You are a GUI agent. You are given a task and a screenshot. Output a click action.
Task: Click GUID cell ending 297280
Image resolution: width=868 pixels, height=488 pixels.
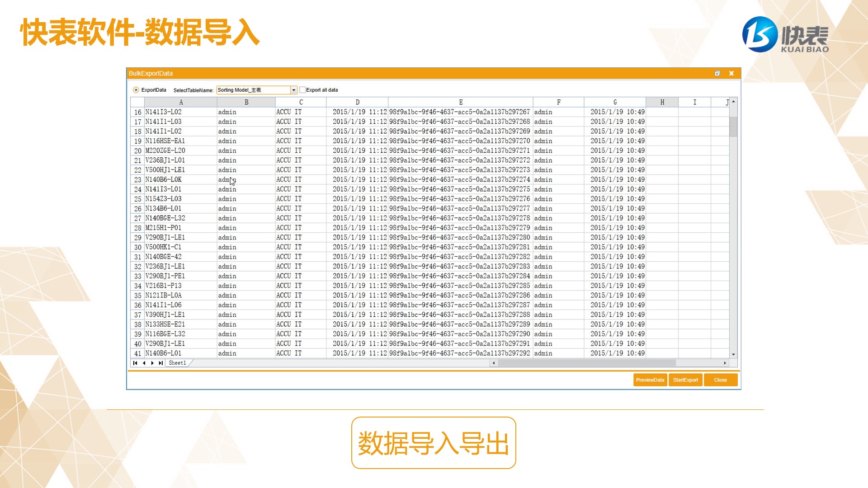461,237
